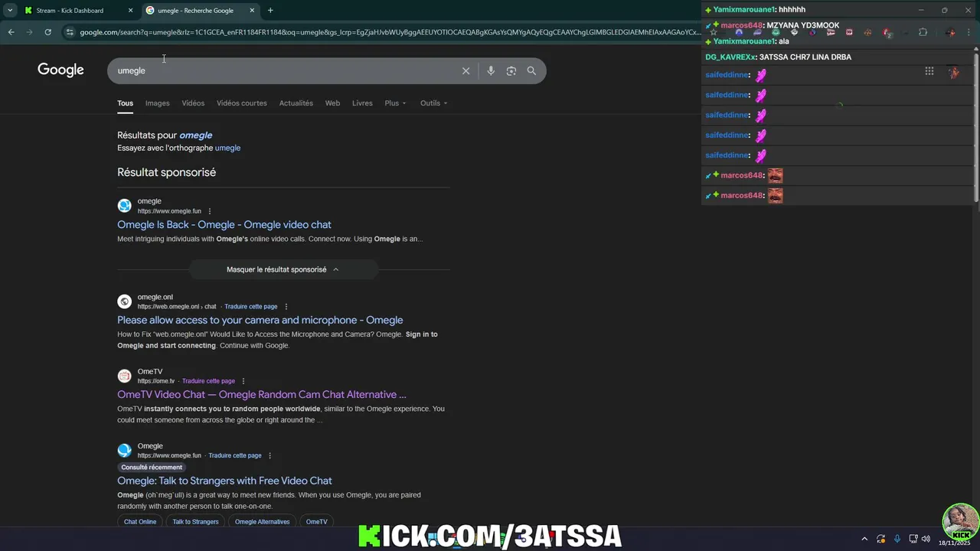
Task: Open 'Omegle Is Back - Omegle video chat' result
Action: [x=224, y=224]
